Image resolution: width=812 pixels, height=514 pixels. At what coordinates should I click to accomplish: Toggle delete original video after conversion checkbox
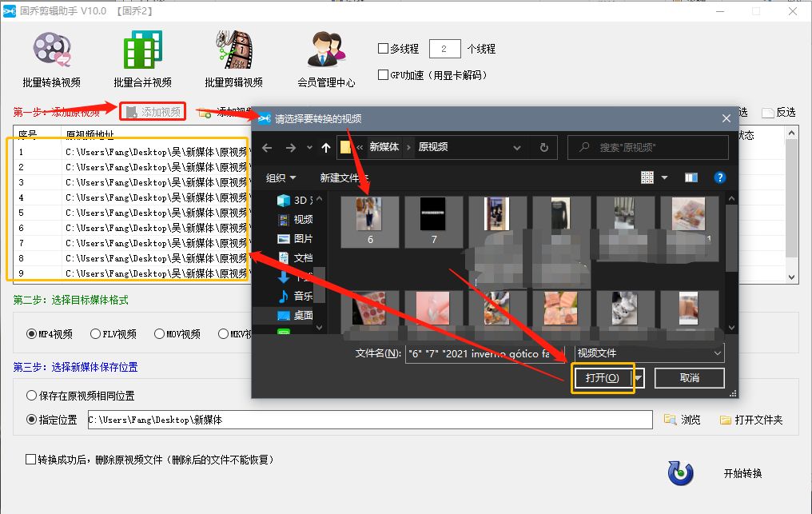[30, 460]
